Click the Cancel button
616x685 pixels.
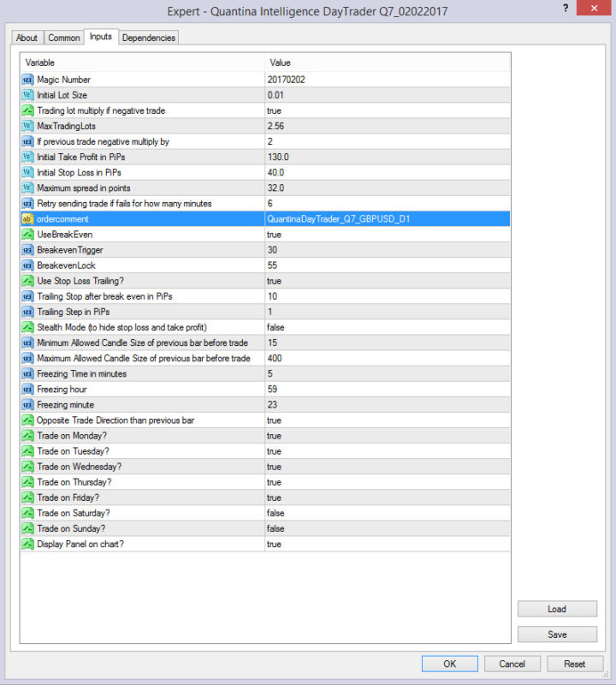point(512,664)
